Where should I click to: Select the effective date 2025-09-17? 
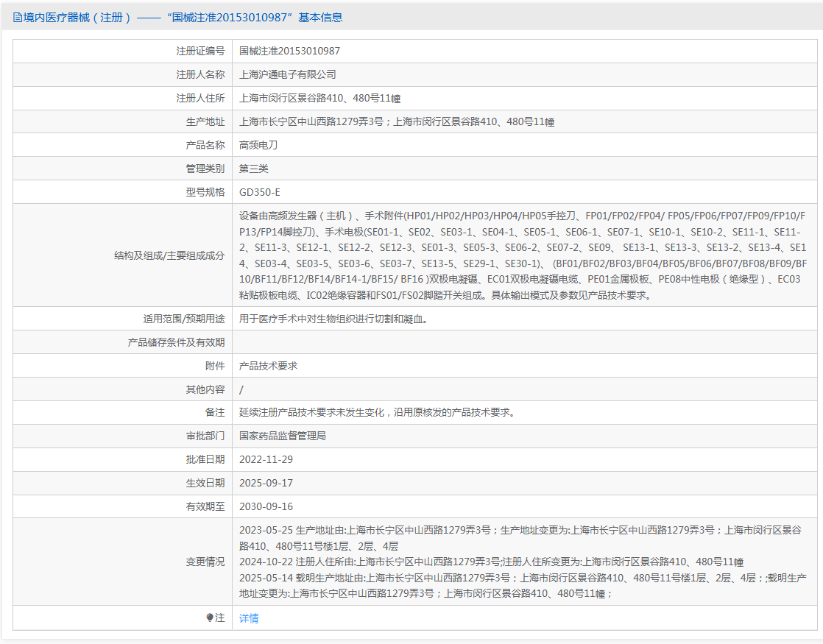(266, 483)
